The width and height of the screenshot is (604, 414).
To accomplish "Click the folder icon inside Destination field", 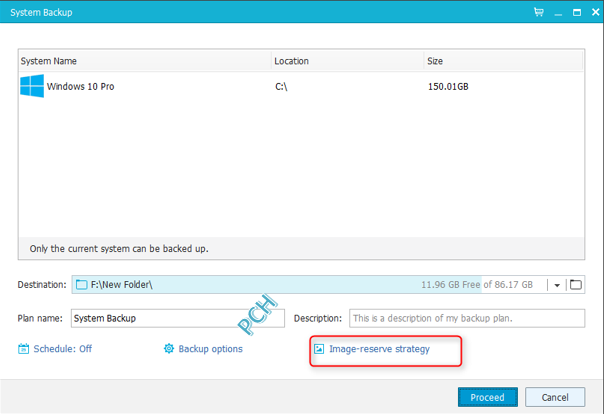I will click(x=82, y=285).
